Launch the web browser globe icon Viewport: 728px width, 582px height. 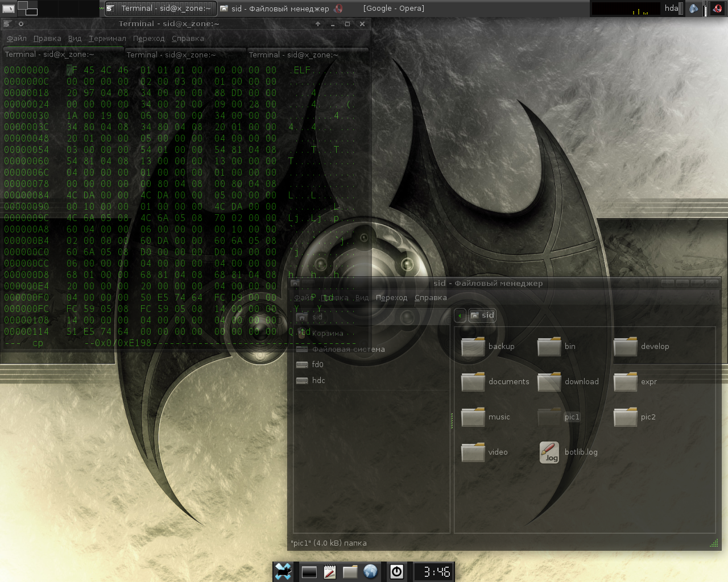point(370,571)
